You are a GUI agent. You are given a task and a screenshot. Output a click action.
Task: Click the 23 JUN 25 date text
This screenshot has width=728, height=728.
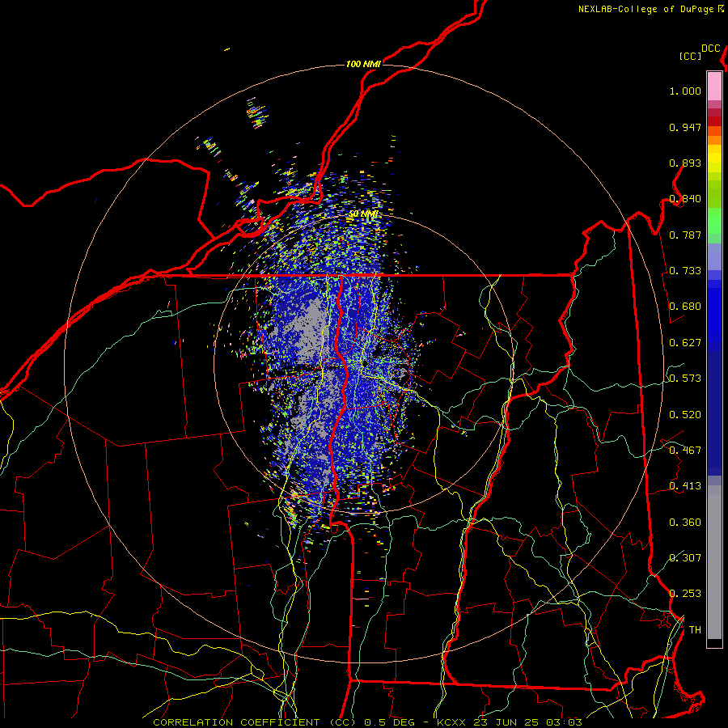[x=506, y=722]
